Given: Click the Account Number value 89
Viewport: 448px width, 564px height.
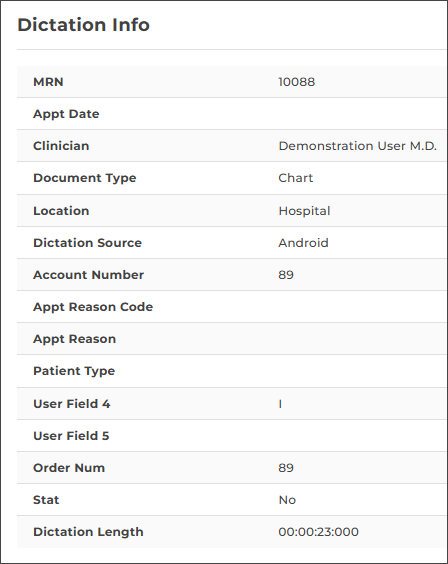Looking at the screenshot, I should [x=286, y=275].
